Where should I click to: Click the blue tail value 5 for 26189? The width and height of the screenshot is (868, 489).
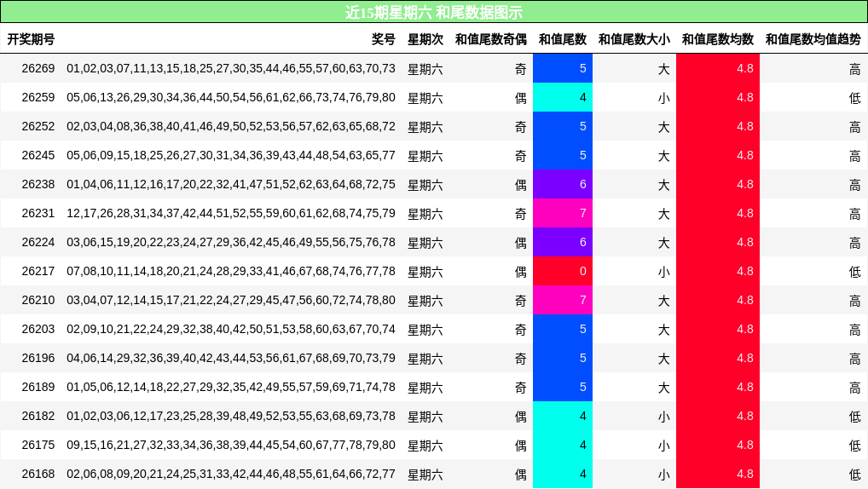click(x=563, y=387)
